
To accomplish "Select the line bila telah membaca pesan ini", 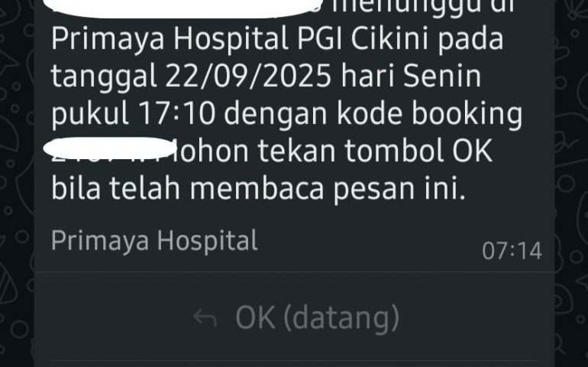I will 258,188.
